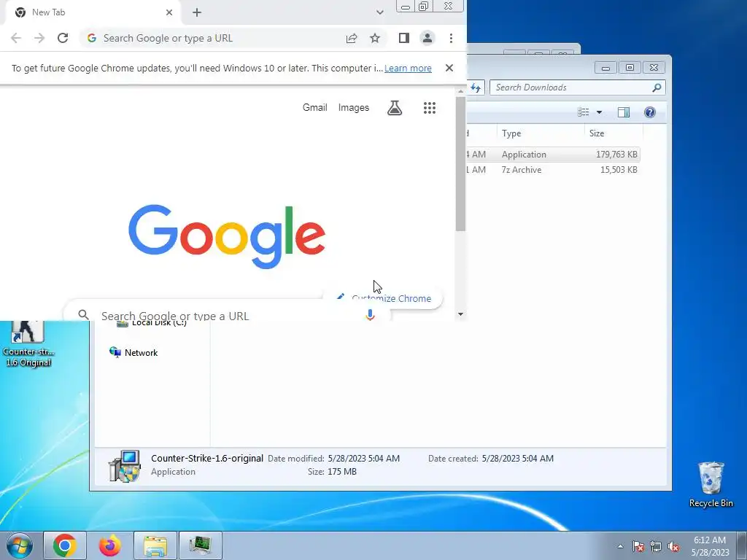The image size is (747, 560).
Task: Select the Recycle Bin desktop icon
Action: [711, 484]
